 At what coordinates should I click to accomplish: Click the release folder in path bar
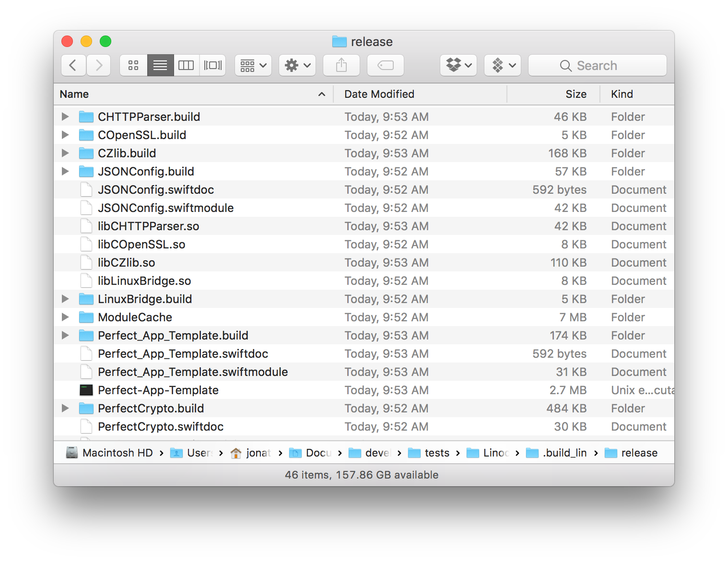[x=631, y=453]
